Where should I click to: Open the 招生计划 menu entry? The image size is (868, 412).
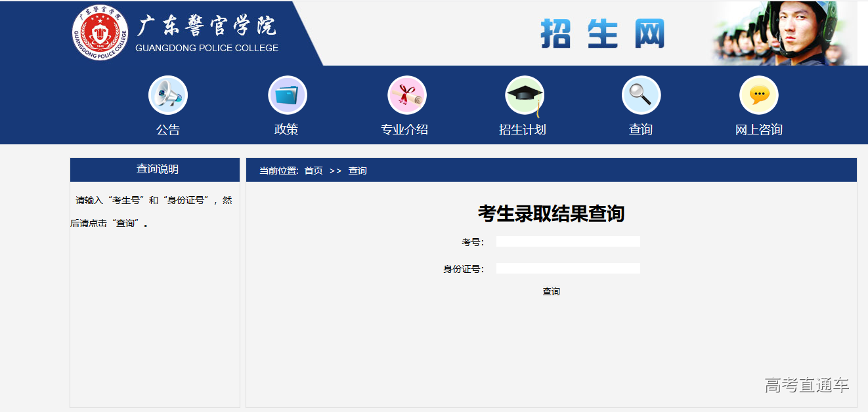(523, 129)
